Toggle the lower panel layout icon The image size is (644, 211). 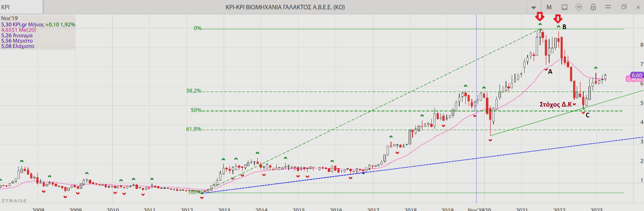tap(564, 7)
